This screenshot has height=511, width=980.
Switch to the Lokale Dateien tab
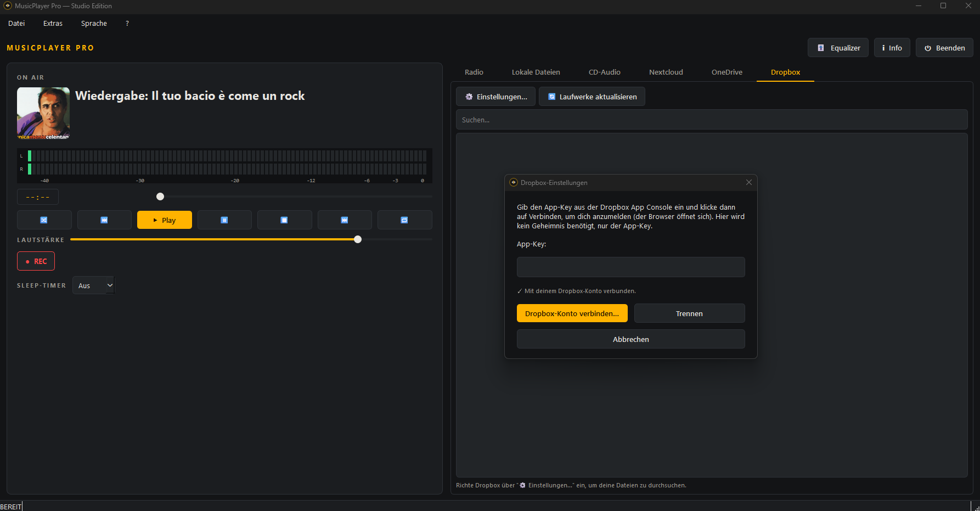pos(536,72)
